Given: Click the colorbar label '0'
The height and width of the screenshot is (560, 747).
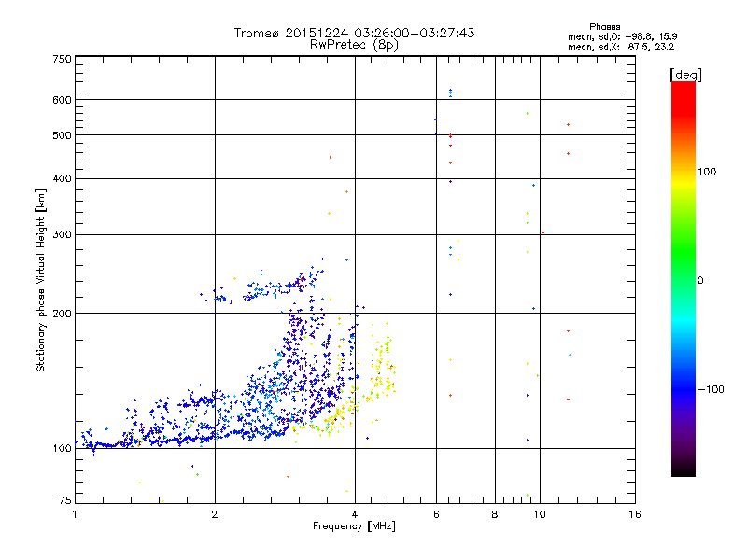Looking at the screenshot, I should 700,280.
